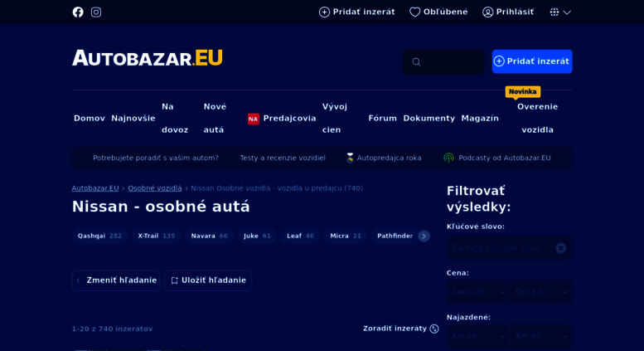This screenshot has height=351, width=644.
Task: Open the Vývoj cien menu item
Action: tap(335, 119)
